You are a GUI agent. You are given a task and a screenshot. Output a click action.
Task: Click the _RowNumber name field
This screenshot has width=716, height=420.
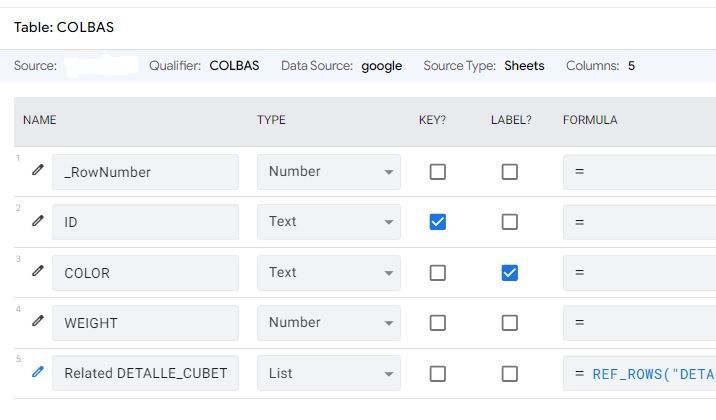(145, 172)
